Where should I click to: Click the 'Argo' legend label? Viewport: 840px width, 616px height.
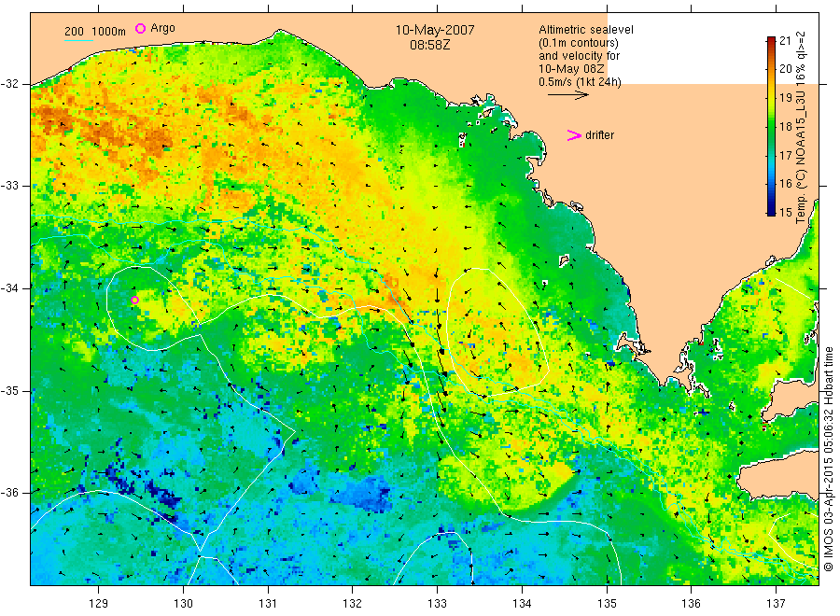pyautogui.click(x=162, y=28)
